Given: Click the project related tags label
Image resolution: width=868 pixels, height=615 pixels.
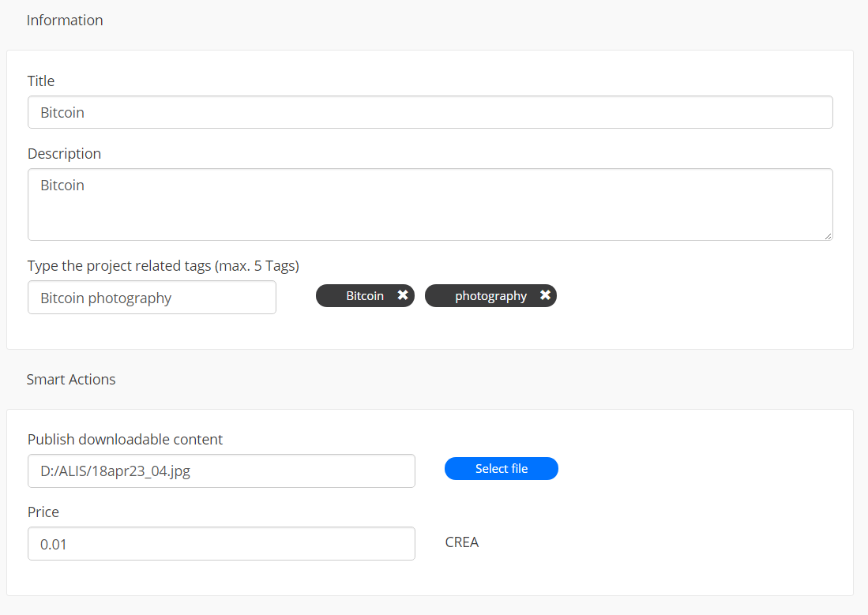Looking at the screenshot, I should 163,266.
